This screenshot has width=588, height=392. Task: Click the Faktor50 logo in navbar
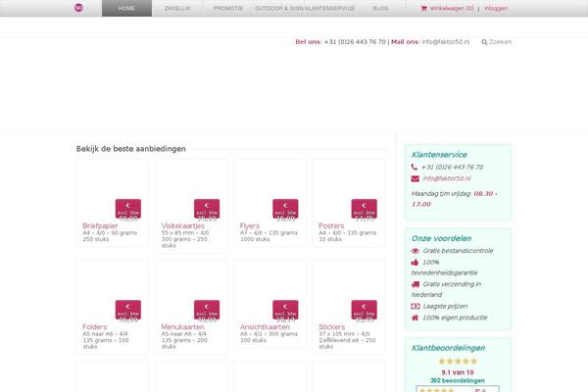tap(78, 8)
